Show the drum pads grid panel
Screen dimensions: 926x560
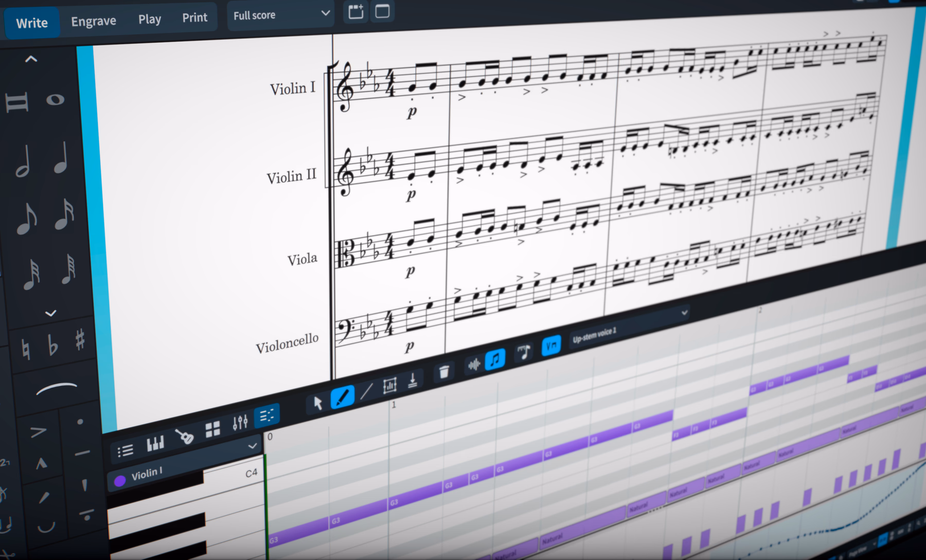tap(212, 429)
